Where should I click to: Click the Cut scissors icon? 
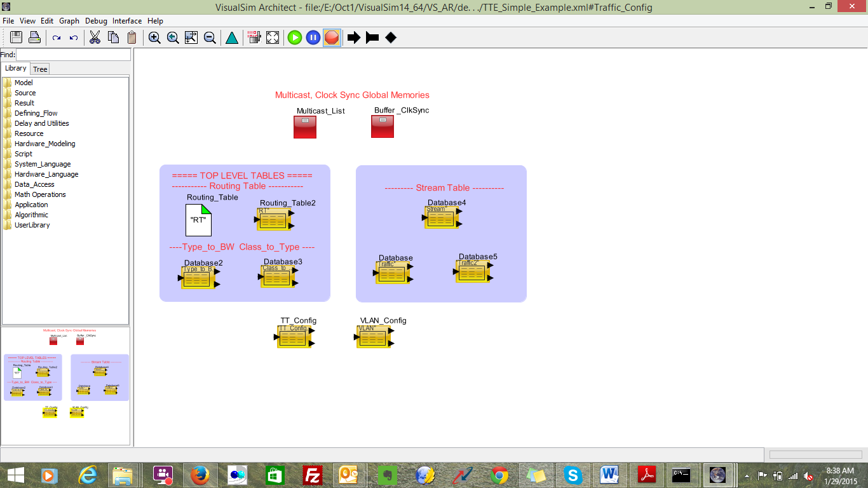(x=95, y=37)
